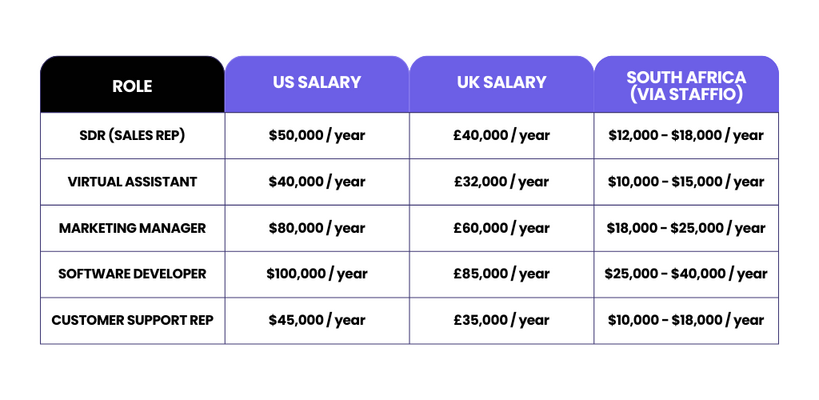819x400 pixels.
Task: Click the $12,000 - $18,000 / year cell
Action: coord(686,135)
